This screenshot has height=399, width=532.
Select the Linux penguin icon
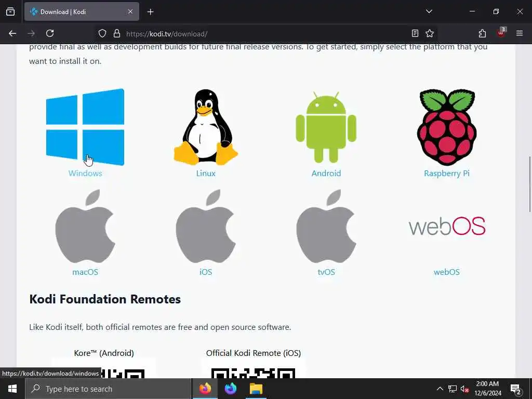[206, 127]
